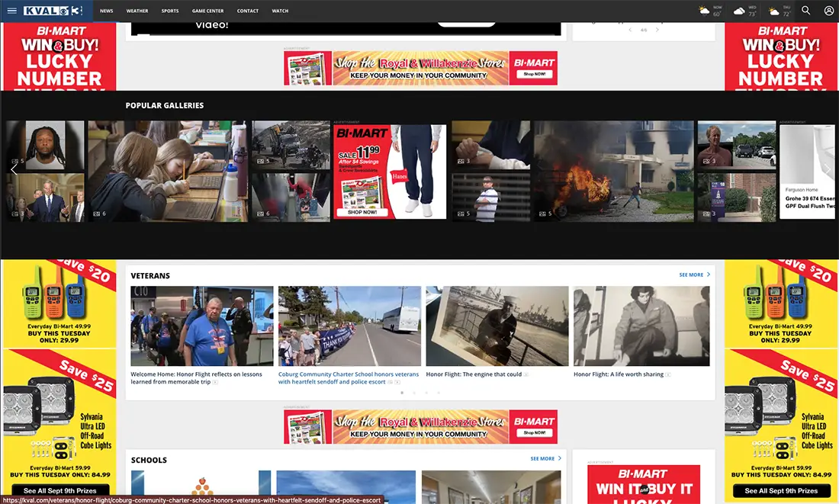Open gallery of sign at brick building
The width and height of the screenshot is (839, 504).
point(736,197)
